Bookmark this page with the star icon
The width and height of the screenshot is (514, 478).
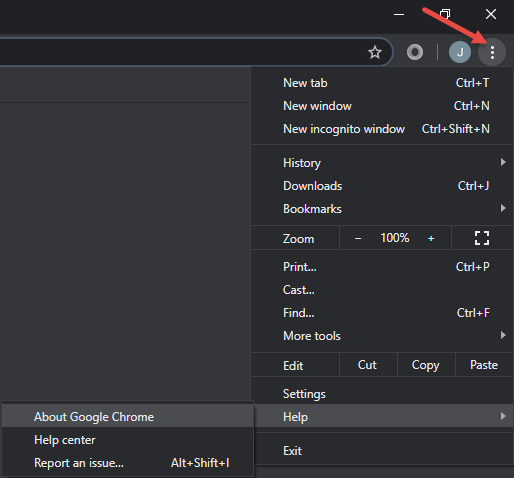[375, 52]
